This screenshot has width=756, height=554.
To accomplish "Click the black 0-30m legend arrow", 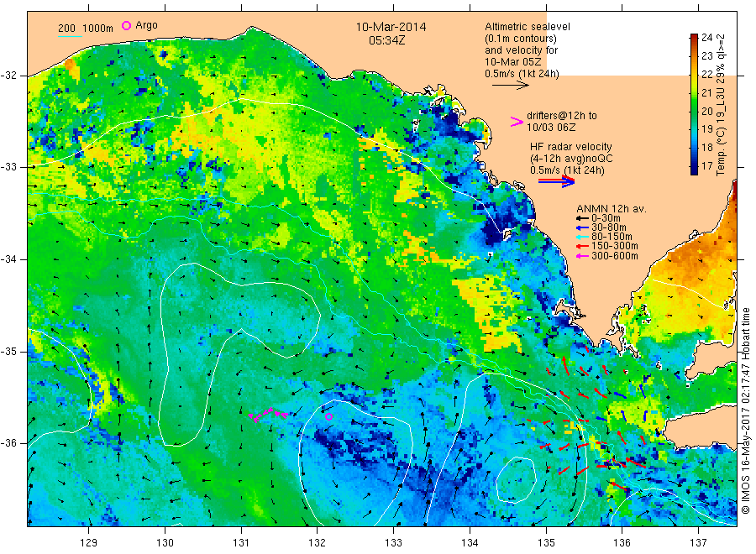I will (582, 218).
